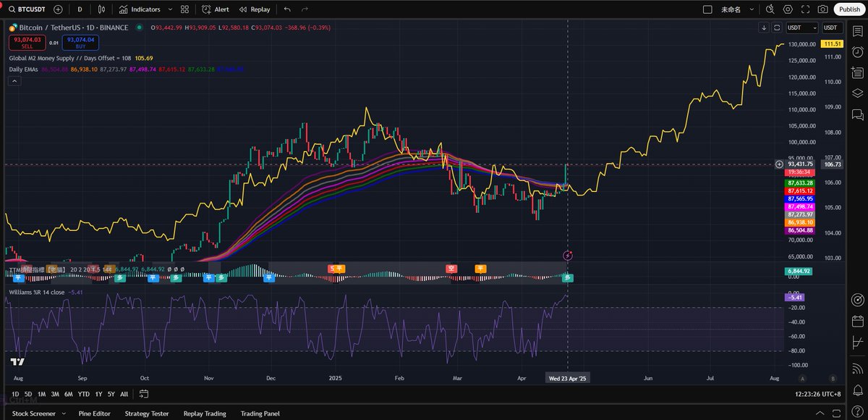Screen dimensions: 868x420
Task: Click the yellow 111.51 M2 value label
Action: (830, 44)
